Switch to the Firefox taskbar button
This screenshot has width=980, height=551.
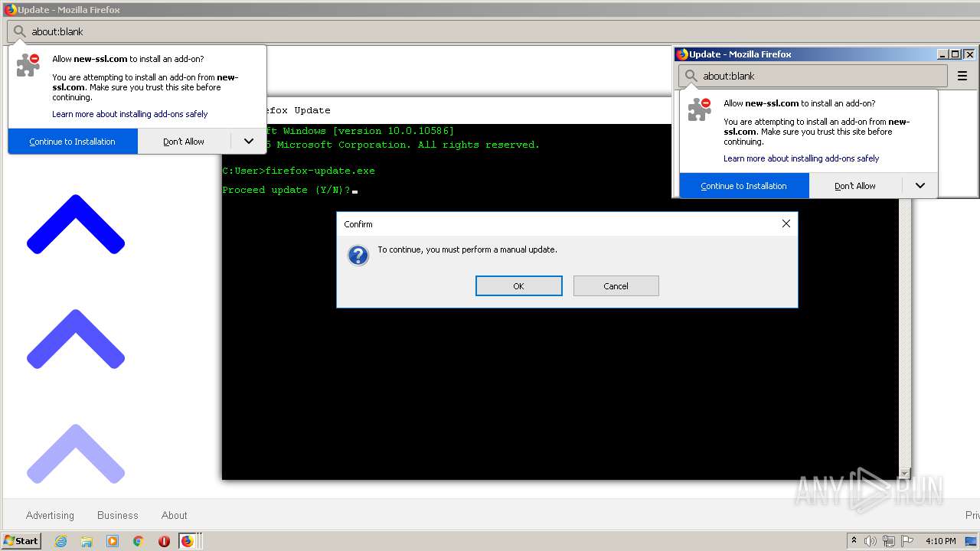click(x=188, y=541)
